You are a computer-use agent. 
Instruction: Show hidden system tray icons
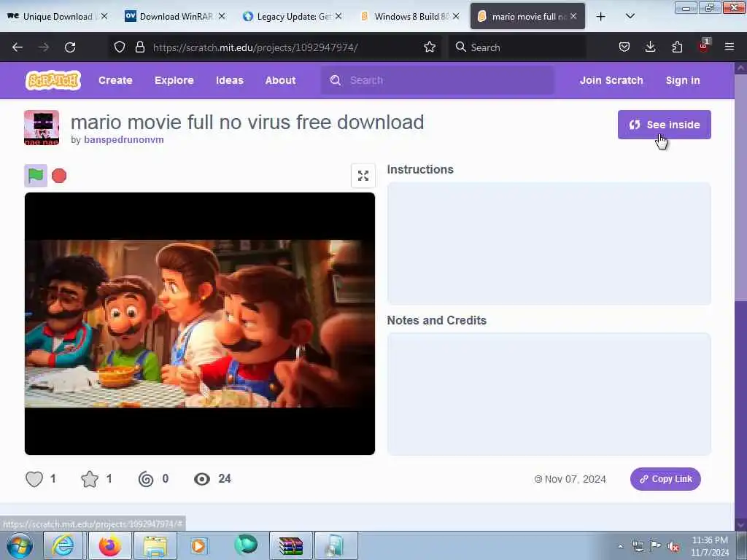(620, 546)
